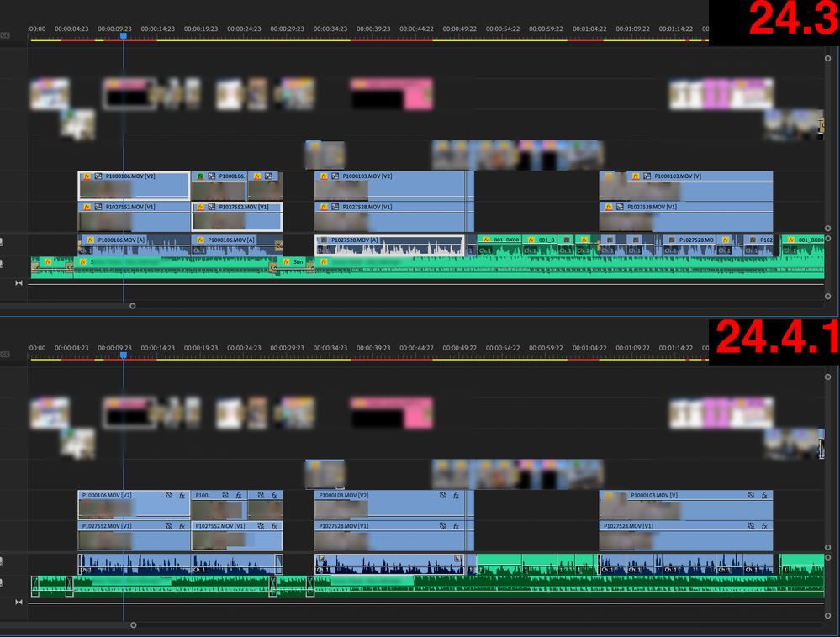This screenshot has height=637, width=840.
Task: Click top vertical zoom handle of 24.3 video tracks
Action: (827, 58)
